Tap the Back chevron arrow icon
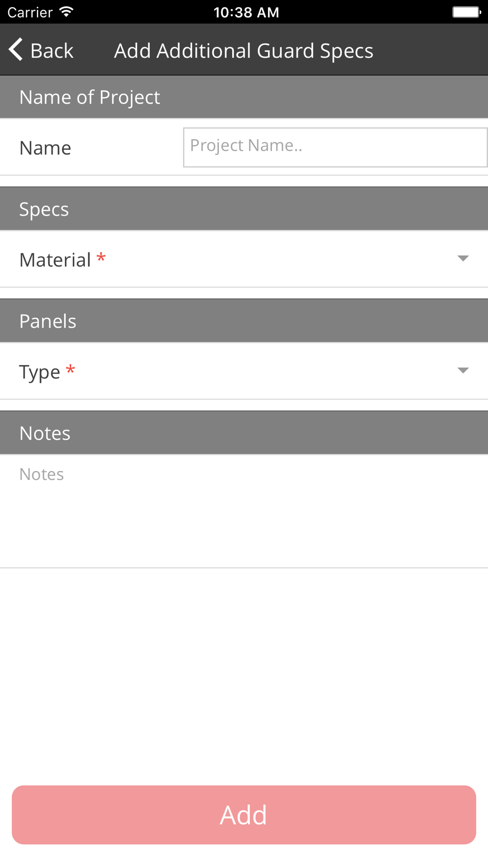The width and height of the screenshot is (488, 868). [16, 50]
